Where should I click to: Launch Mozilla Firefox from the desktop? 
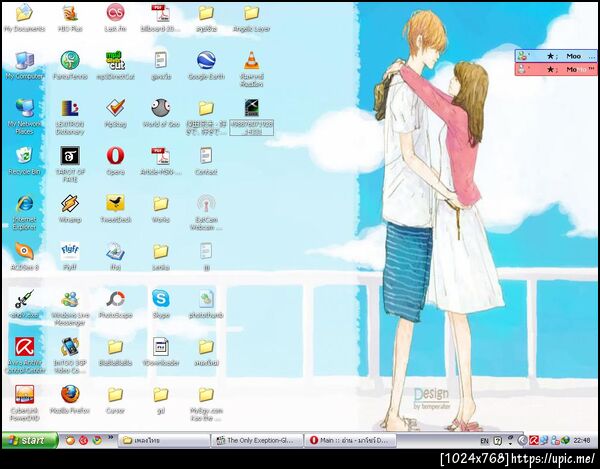pyautogui.click(x=70, y=400)
